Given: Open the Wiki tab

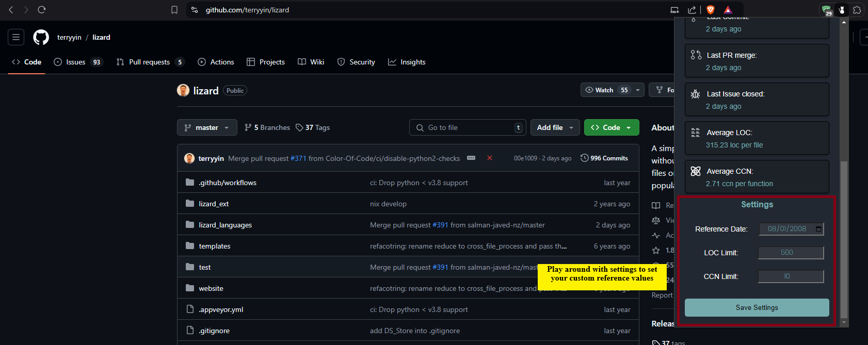Looking at the screenshot, I should point(311,62).
